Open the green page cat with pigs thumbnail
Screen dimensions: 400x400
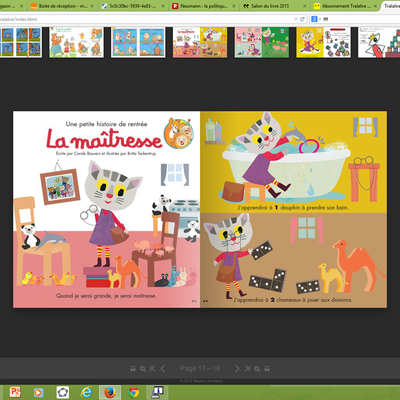(x=262, y=42)
